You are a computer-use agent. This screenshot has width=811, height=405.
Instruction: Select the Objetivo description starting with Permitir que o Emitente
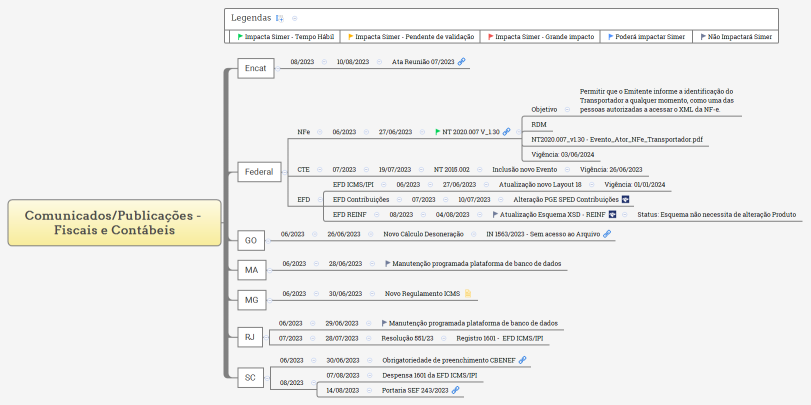pos(657,100)
